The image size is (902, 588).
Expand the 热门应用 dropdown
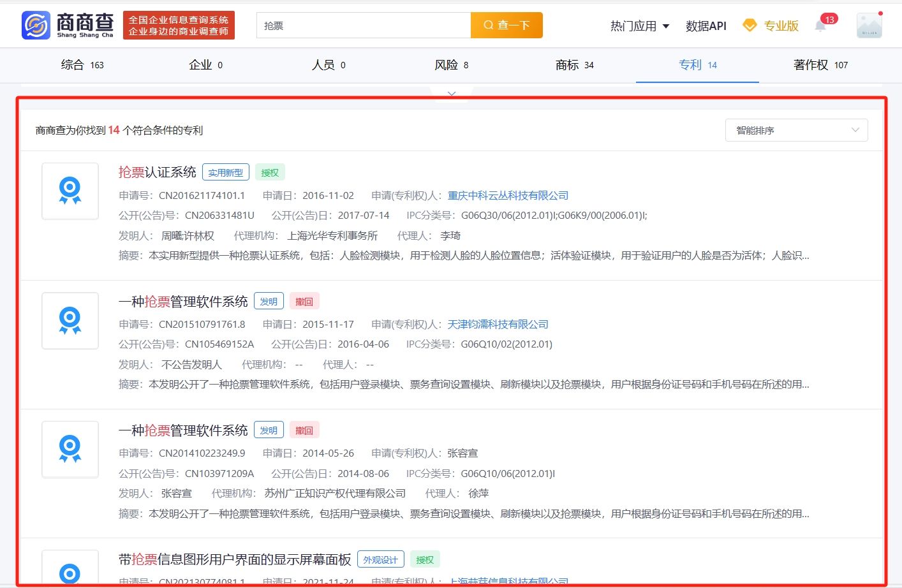640,26
